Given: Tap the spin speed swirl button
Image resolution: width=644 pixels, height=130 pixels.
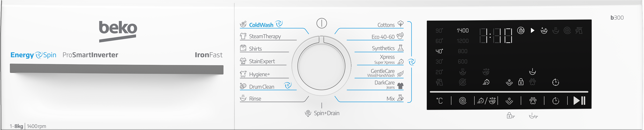Looking at the screenshot, I should 463,101.
